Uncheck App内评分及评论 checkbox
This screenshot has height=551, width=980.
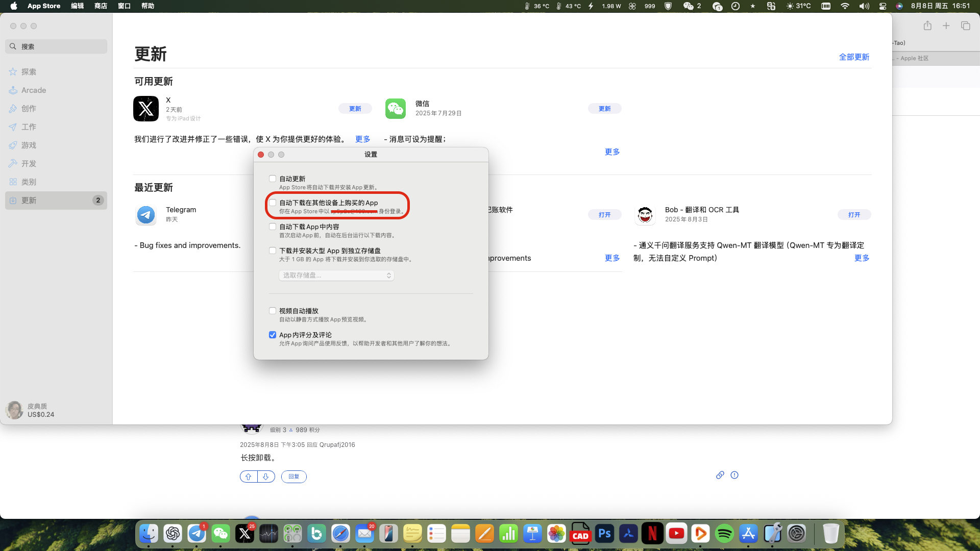click(x=273, y=335)
